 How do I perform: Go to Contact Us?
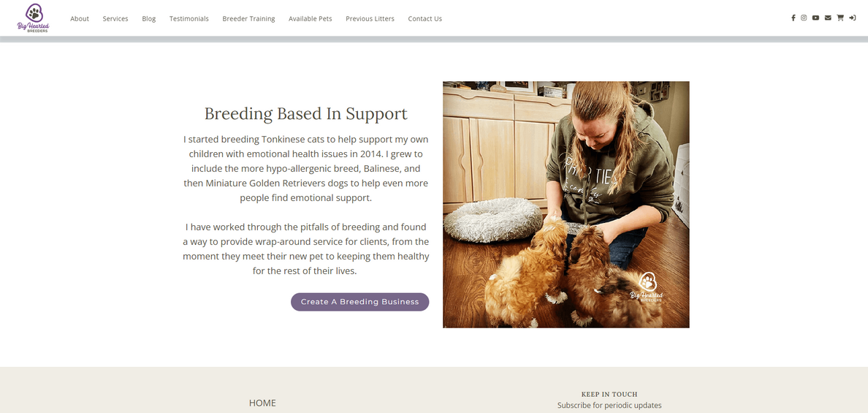425,19
